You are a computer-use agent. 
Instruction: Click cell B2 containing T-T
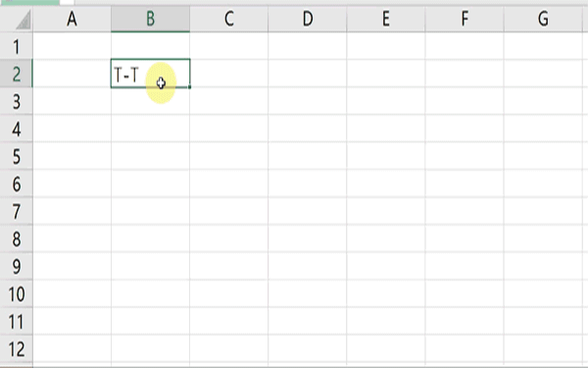pos(150,74)
